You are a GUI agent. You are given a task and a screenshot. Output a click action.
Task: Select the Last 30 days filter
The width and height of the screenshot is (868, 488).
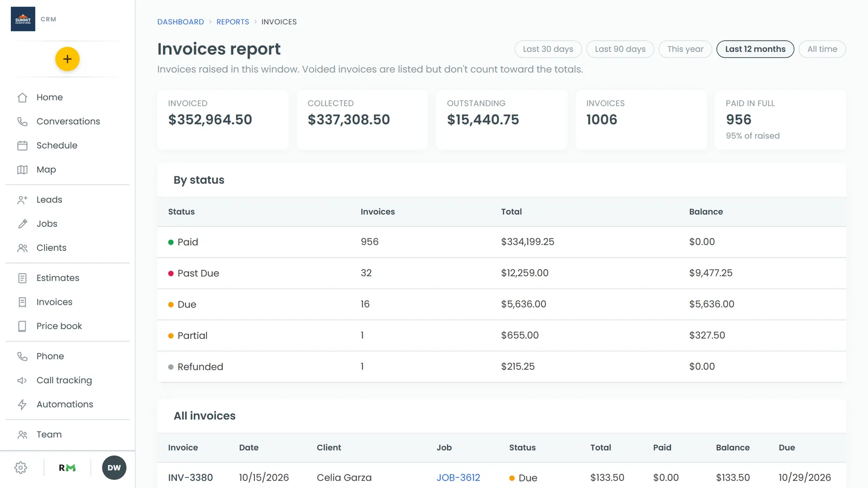tap(548, 49)
